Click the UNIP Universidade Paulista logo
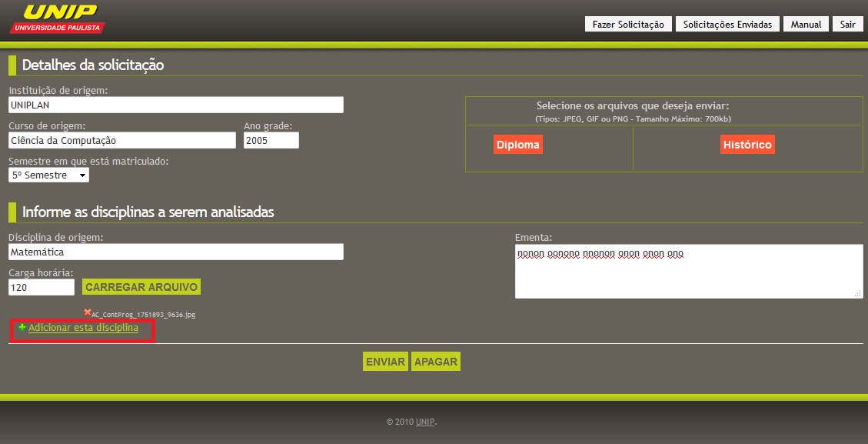The height and width of the screenshot is (444, 868). (x=57, y=18)
